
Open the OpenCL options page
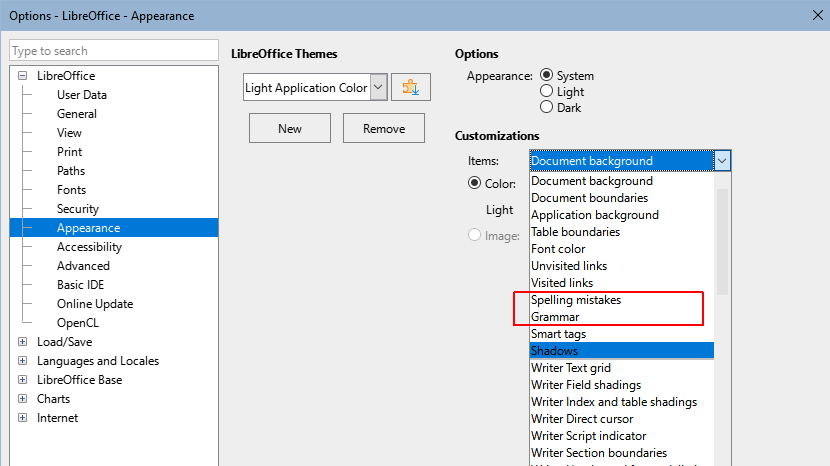[78, 323]
